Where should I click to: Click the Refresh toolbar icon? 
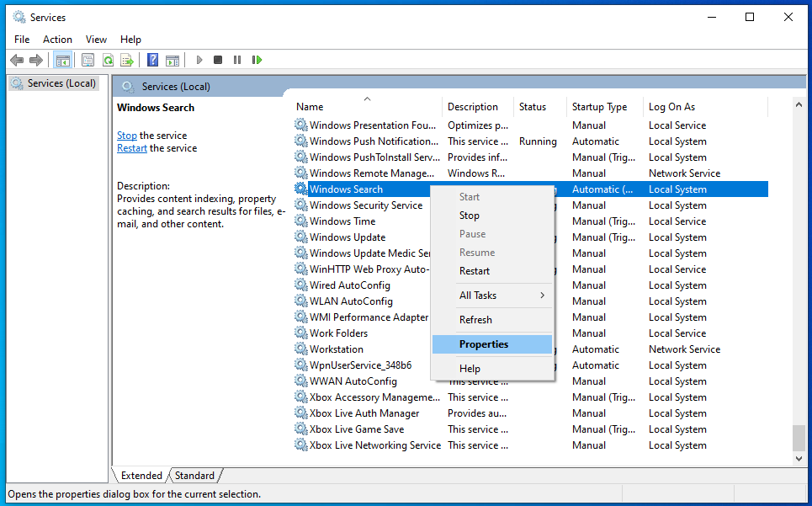click(x=108, y=60)
